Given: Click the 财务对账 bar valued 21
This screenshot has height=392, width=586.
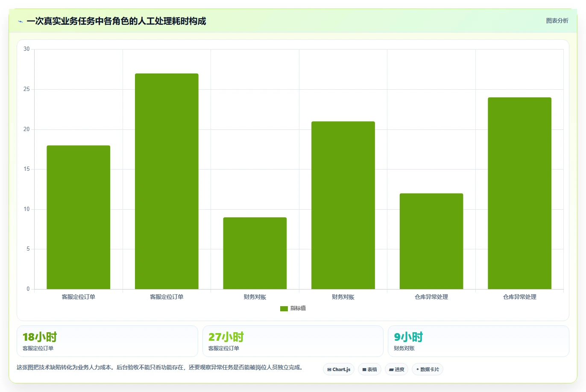Looking at the screenshot, I should point(343,205).
